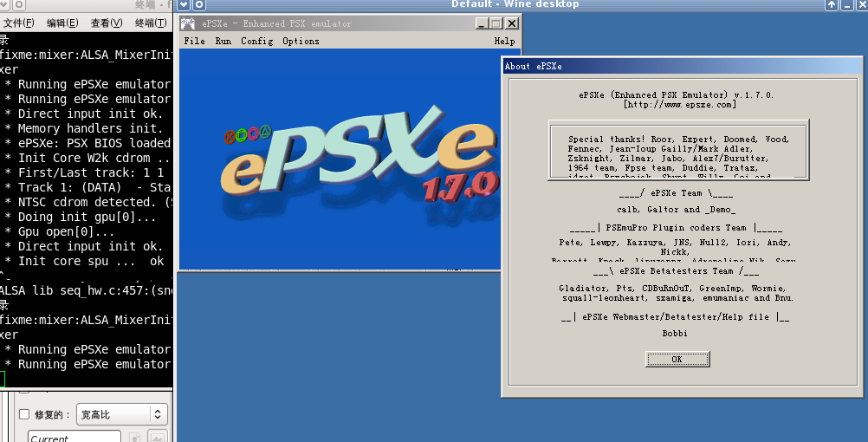This screenshot has height=442, width=868.
Task: Open the Config menu in ePSXe
Action: (257, 41)
